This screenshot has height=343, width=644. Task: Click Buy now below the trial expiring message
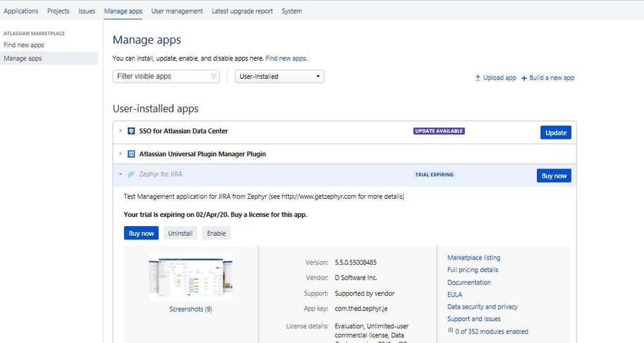coord(141,233)
